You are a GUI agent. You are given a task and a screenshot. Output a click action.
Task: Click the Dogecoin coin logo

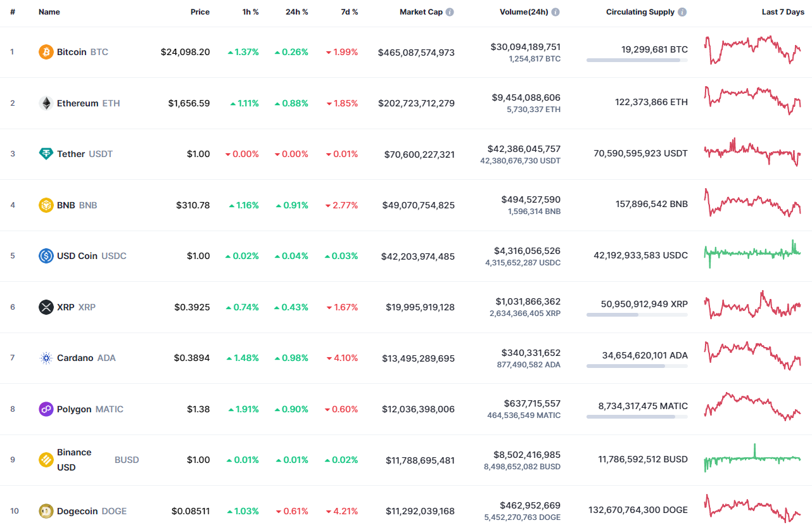click(x=45, y=510)
